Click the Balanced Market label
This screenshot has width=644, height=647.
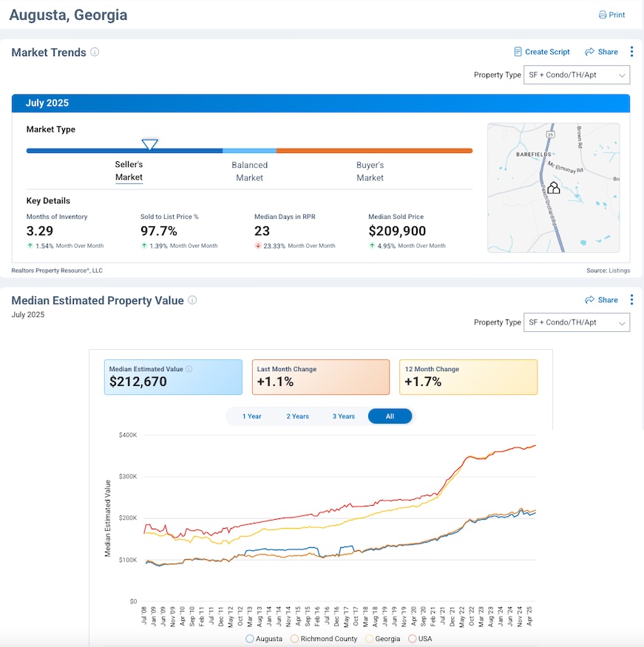coord(250,172)
